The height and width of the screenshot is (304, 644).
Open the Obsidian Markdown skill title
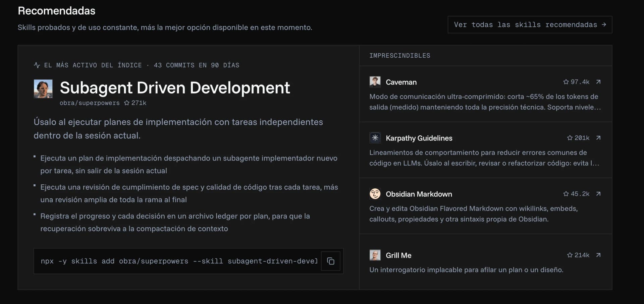[x=419, y=194]
